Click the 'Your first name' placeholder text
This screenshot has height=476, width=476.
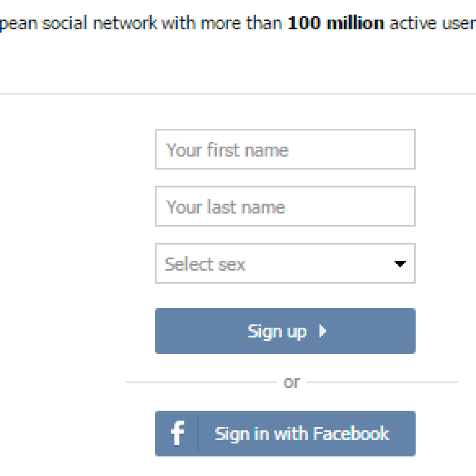pyautogui.click(x=227, y=150)
